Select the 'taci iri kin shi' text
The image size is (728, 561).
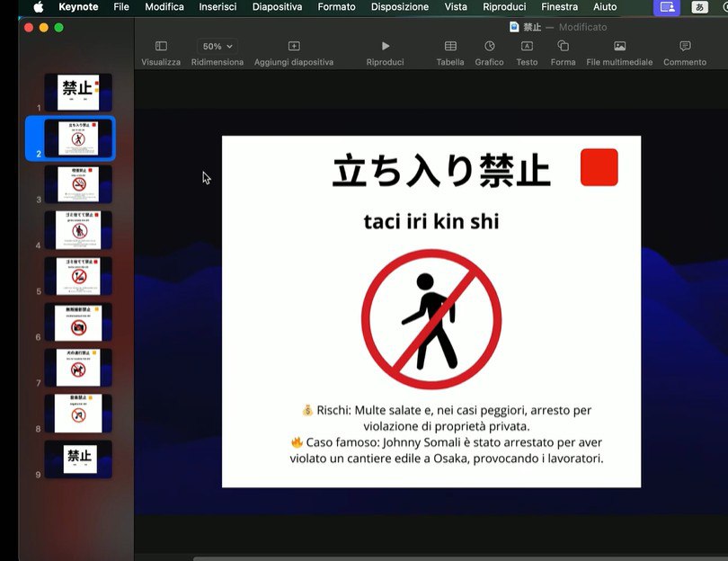point(431,221)
